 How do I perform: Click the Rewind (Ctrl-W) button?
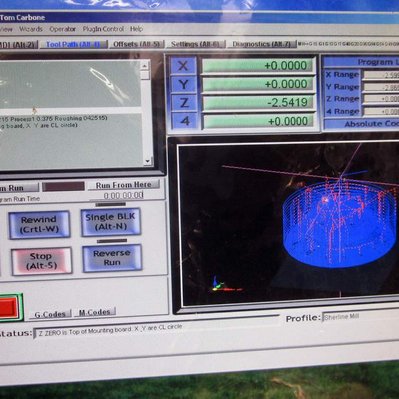coord(39,224)
